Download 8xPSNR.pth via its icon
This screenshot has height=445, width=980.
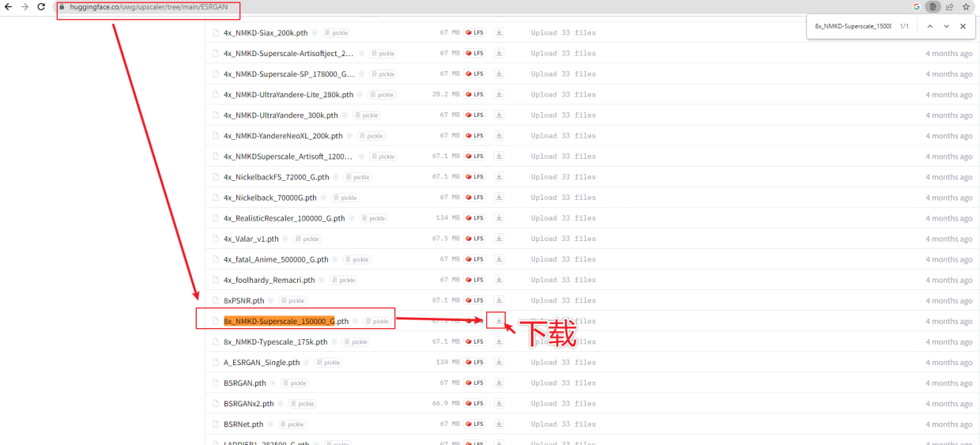click(499, 300)
